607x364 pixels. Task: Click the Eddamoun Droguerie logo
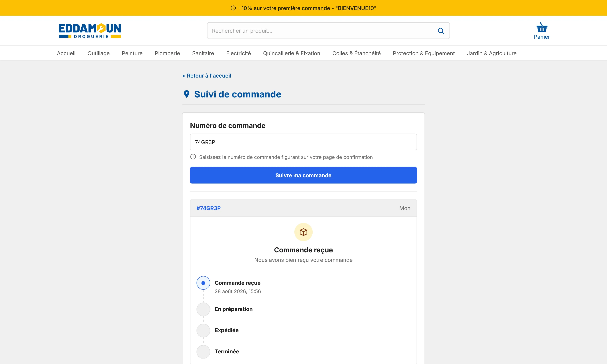pyautogui.click(x=90, y=31)
